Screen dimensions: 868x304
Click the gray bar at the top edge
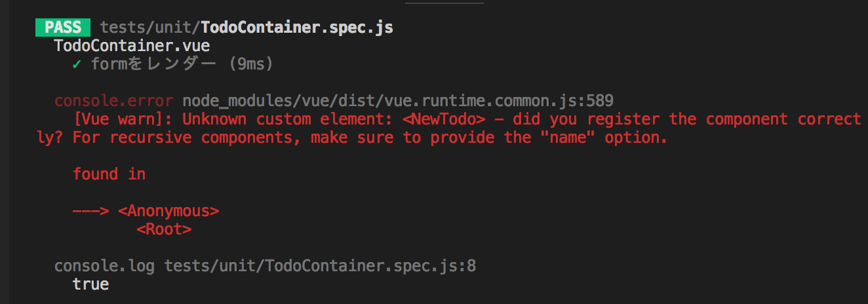(x=444, y=2)
